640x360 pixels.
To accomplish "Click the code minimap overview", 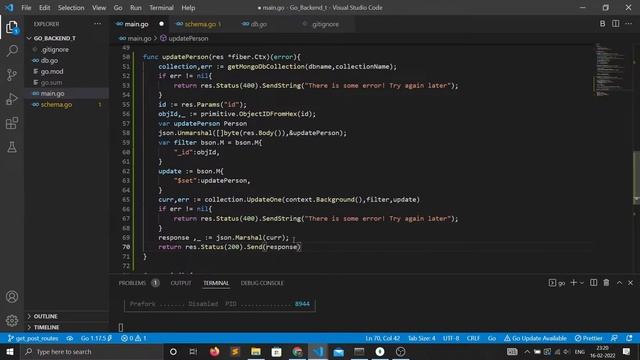I will [609, 69].
